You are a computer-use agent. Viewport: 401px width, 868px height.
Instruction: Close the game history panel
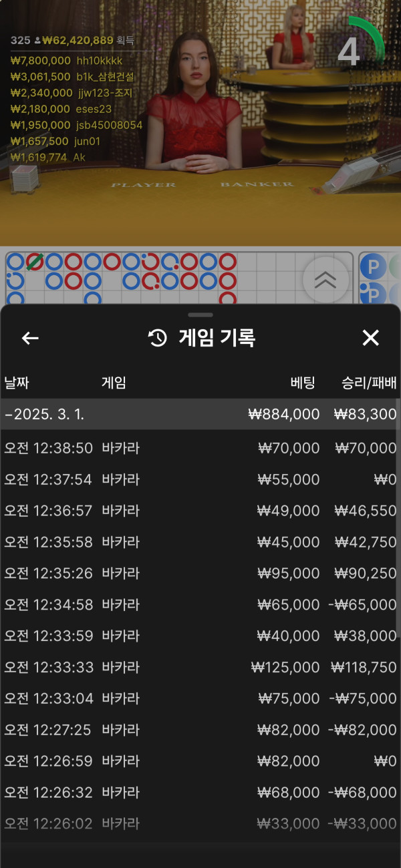coord(370,338)
